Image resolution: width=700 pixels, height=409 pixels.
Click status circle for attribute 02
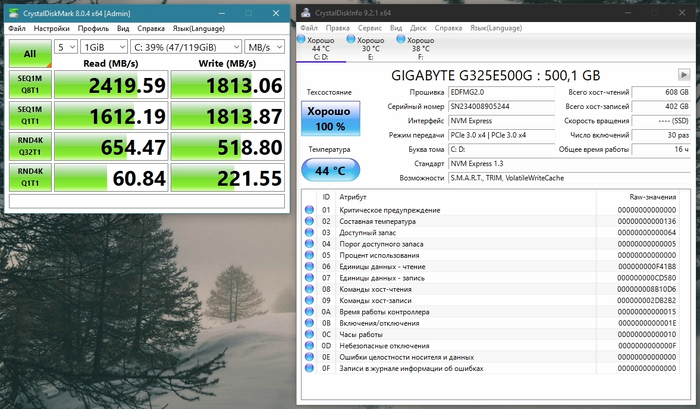309,221
